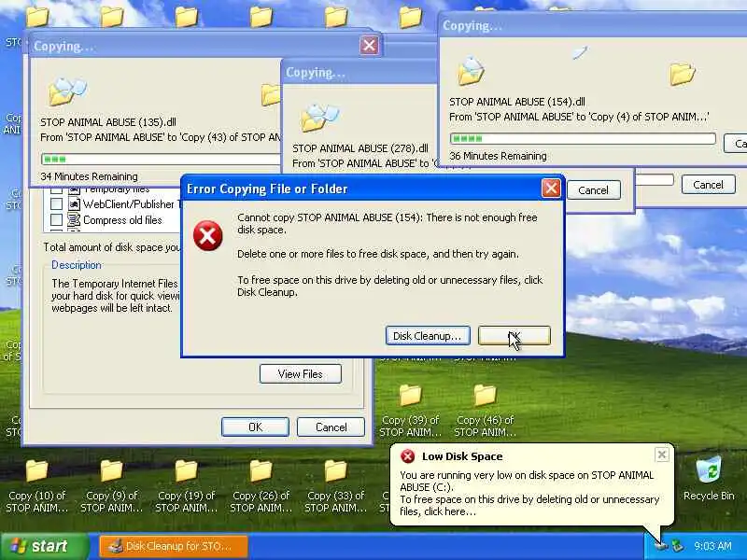Click OK in the Error Copying dialog

tap(514, 336)
